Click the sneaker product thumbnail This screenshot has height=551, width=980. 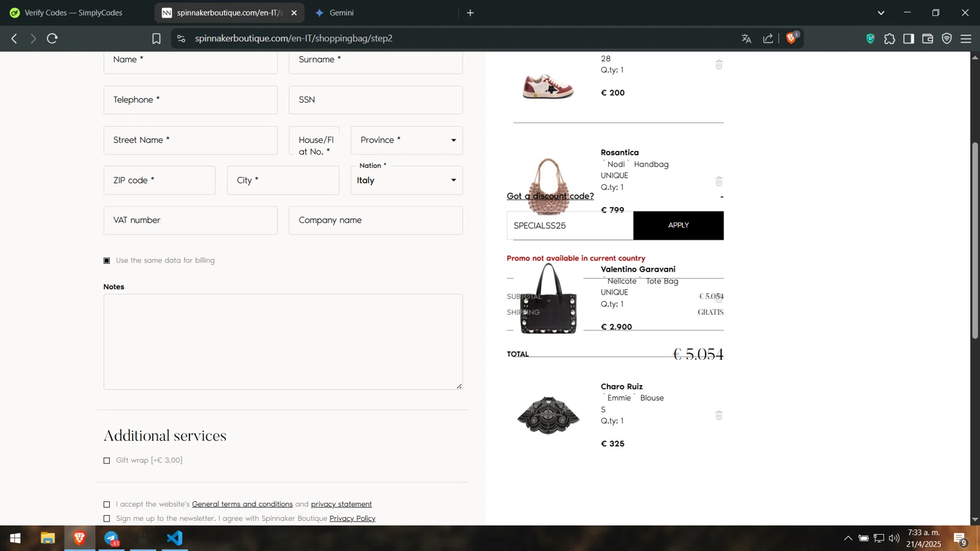point(548,85)
